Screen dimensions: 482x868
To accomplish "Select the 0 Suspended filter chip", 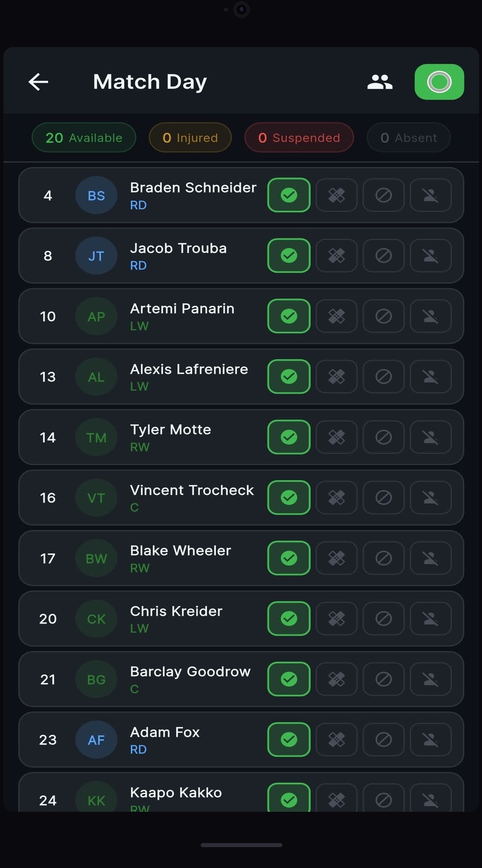I will [299, 137].
